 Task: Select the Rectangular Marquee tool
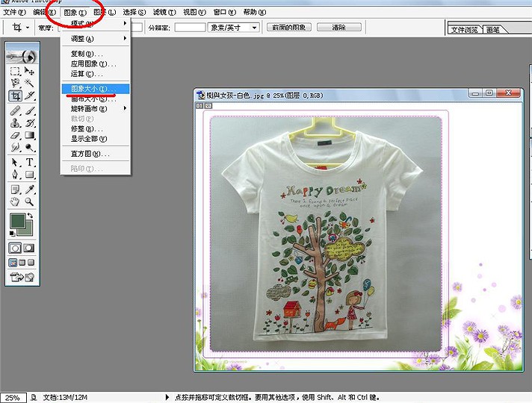[x=15, y=71]
